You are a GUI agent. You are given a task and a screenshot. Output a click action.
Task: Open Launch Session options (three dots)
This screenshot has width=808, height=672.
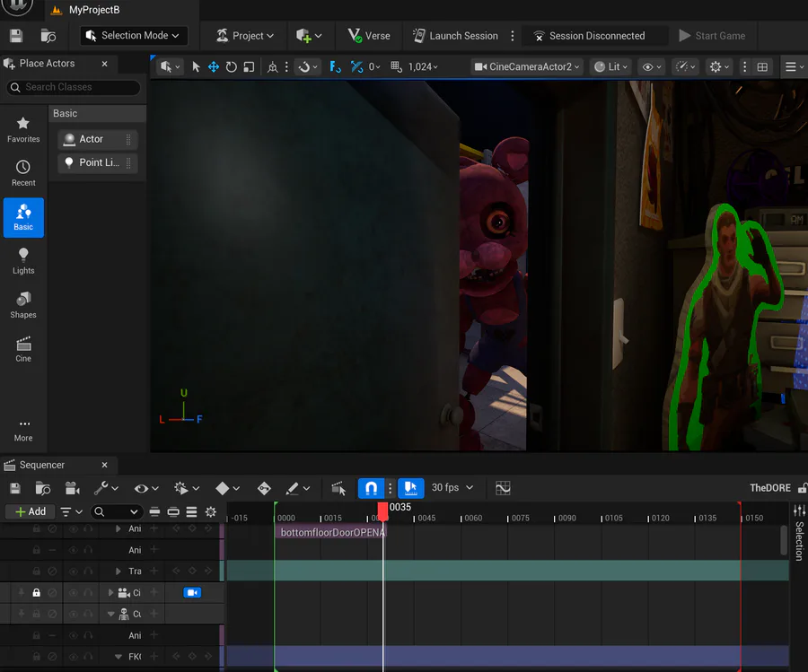pyautogui.click(x=513, y=36)
